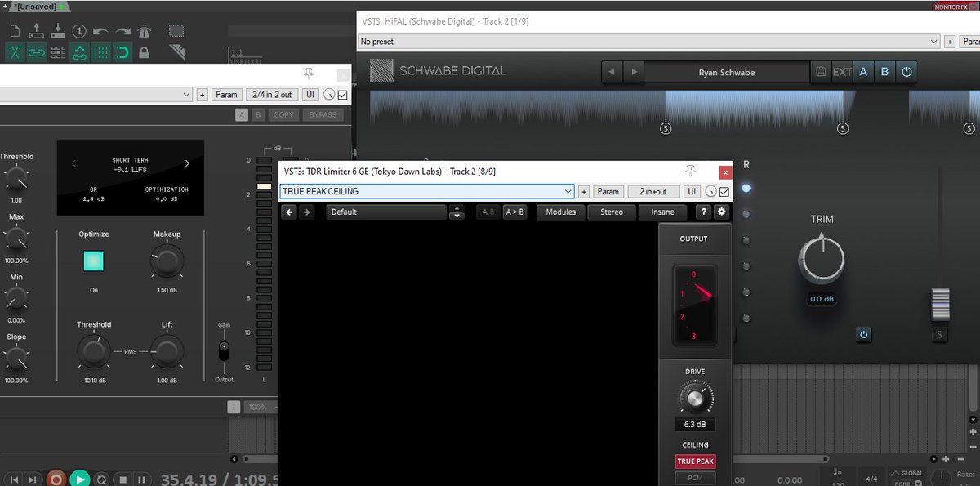Image resolution: width=980 pixels, height=486 pixels.
Task: Switch to the Stereo tab
Action: click(612, 212)
